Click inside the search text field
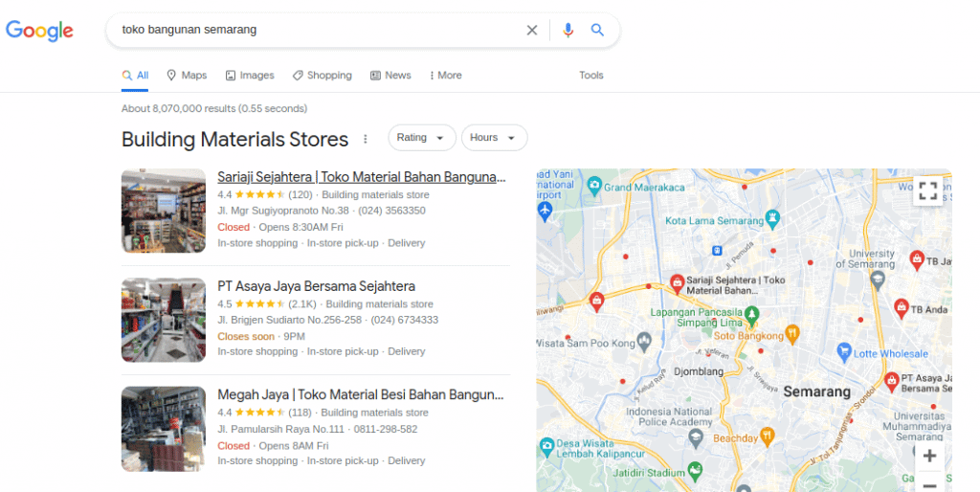980x492 pixels. tap(316, 30)
